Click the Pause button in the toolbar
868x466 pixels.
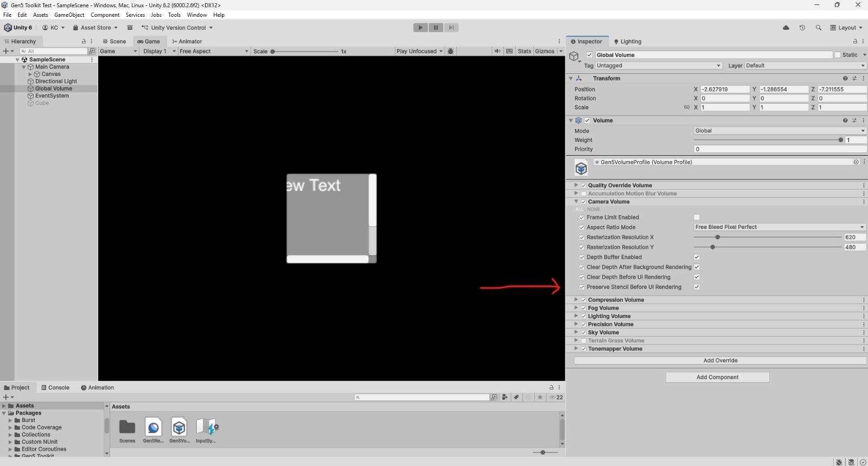click(x=436, y=28)
